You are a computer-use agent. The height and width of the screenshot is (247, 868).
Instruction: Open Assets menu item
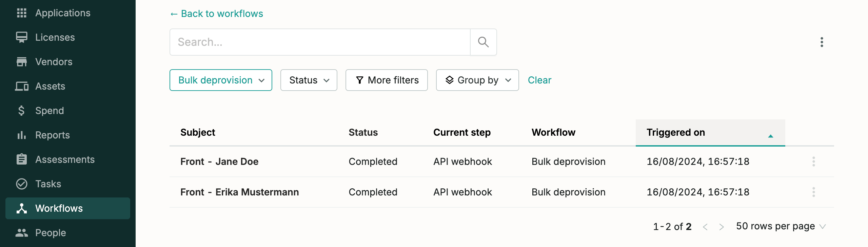click(68, 86)
